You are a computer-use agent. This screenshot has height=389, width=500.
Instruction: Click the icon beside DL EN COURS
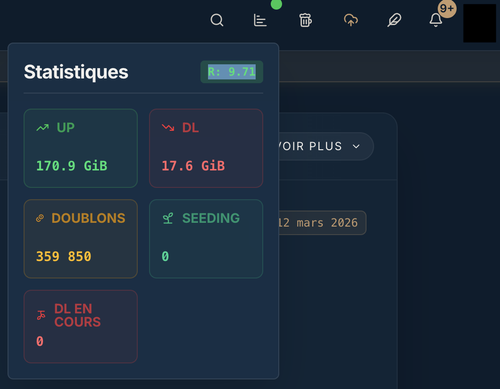pyautogui.click(x=41, y=315)
